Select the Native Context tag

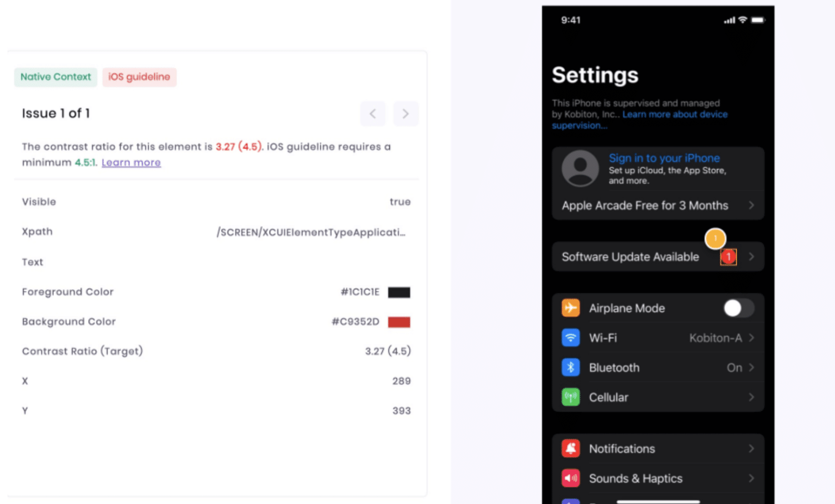point(55,77)
